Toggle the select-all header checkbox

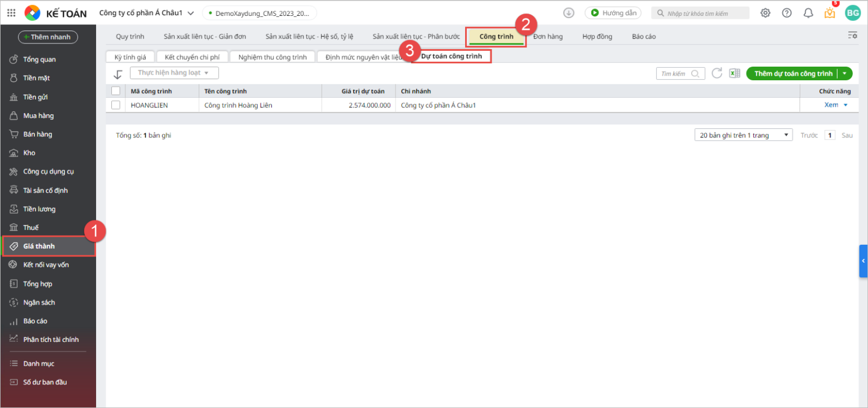coord(116,91)
